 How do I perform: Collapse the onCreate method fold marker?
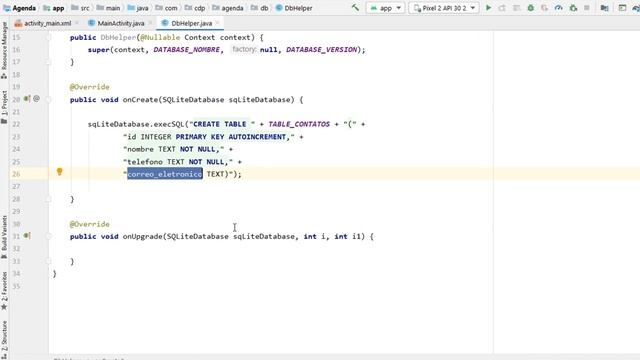point(49,100)
